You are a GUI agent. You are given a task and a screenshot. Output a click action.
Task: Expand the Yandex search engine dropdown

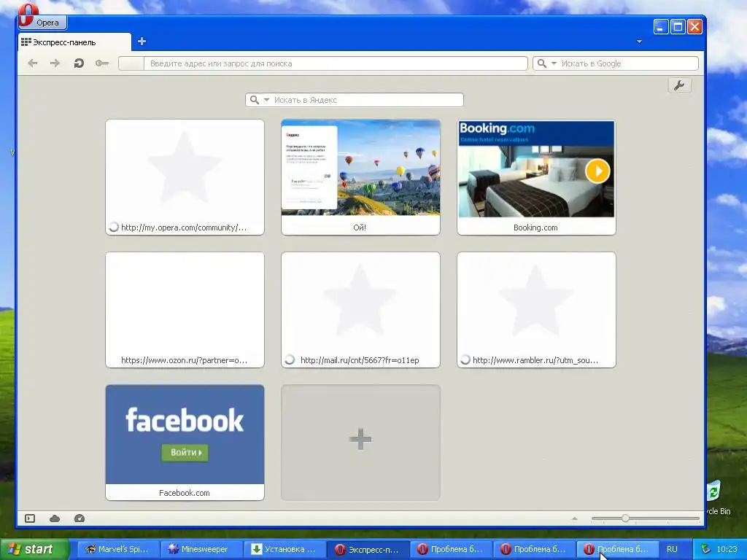tap(266, 100)
